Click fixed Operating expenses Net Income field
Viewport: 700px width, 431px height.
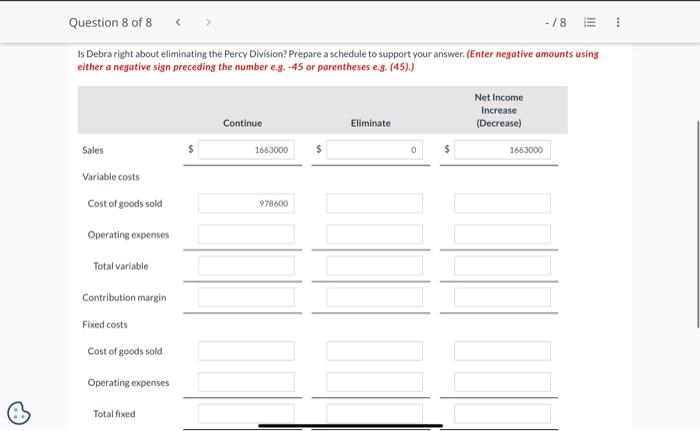click(503, 382)
